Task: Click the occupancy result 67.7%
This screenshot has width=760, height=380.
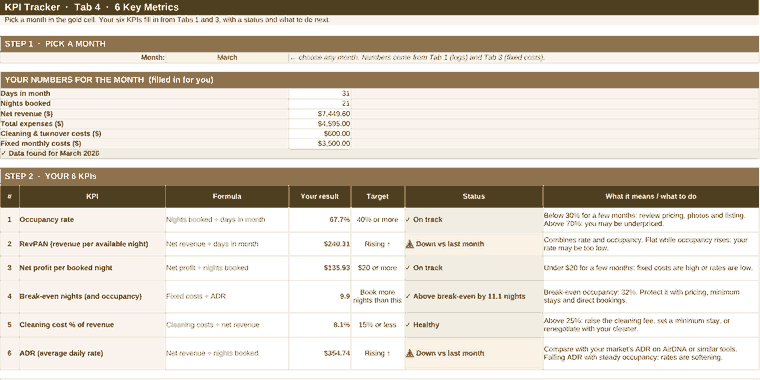Action: coord(320,220)
